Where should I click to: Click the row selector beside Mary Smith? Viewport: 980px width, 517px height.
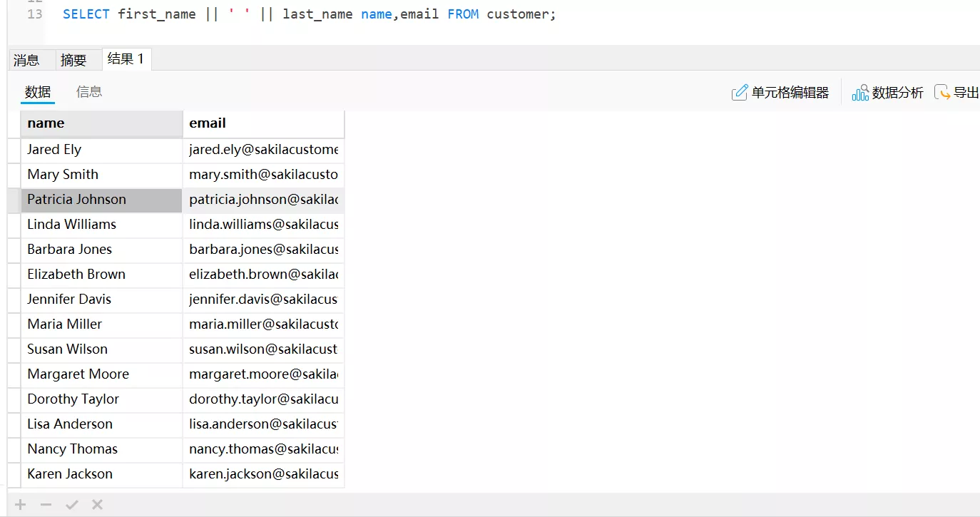[x=14, y=175]
